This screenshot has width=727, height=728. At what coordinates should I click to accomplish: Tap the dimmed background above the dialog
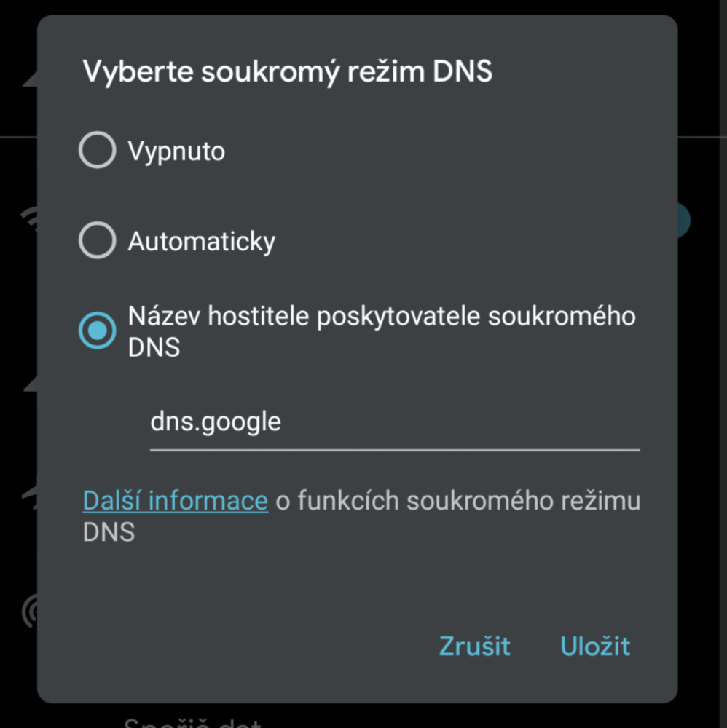click(364, 7)
